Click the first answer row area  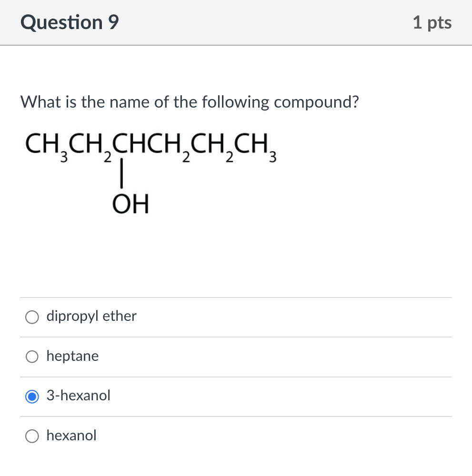pyautogui.click(x=236, y=317)
